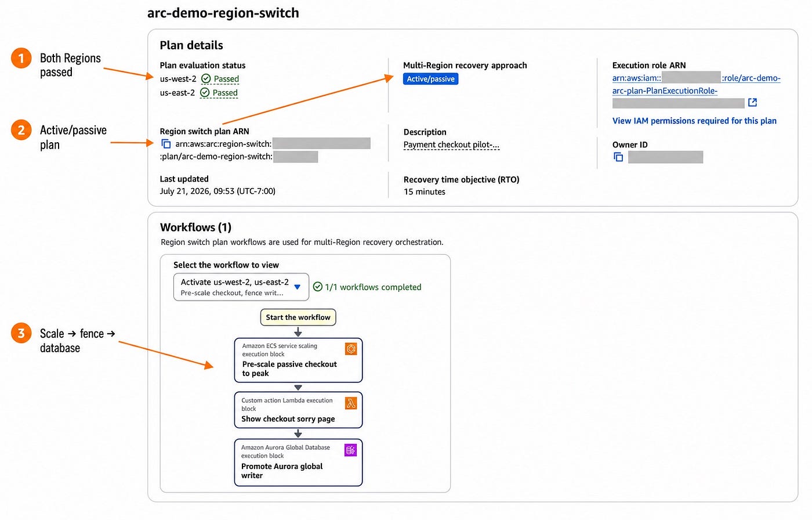Click the Workflows (1) heading

pos(196,228)
